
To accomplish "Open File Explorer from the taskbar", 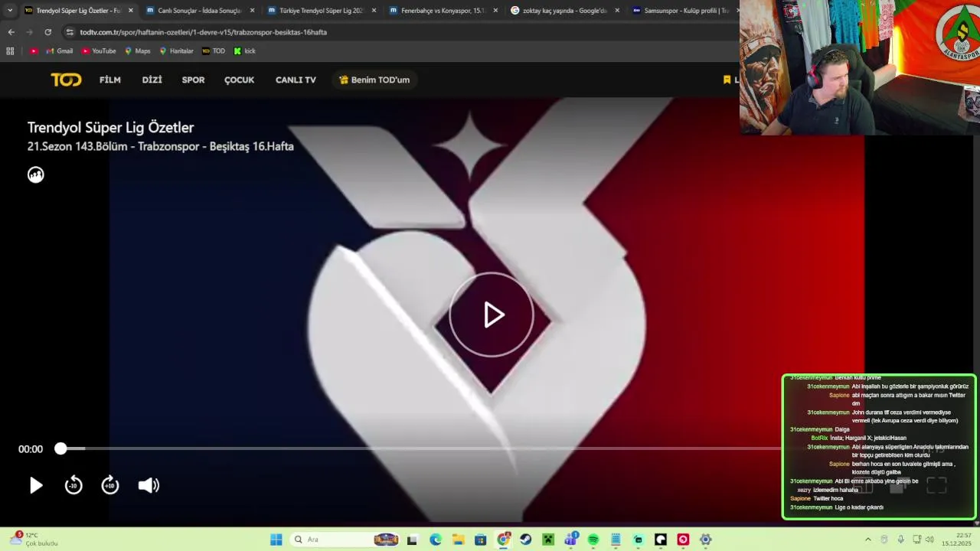I will [x=458, y=540].
